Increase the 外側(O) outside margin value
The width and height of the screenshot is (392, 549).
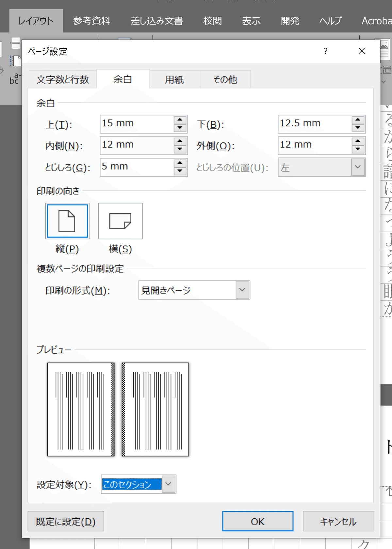click(358, 141)
